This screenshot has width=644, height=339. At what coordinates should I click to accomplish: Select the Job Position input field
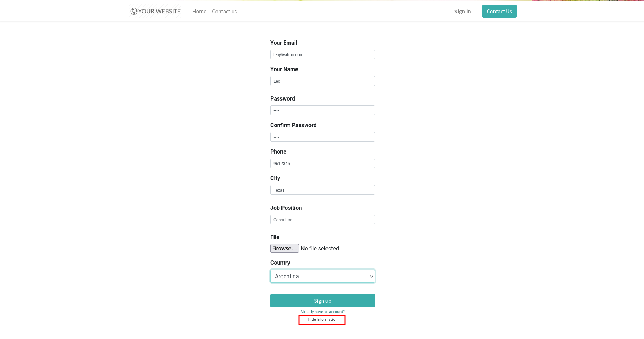(322, 220)
